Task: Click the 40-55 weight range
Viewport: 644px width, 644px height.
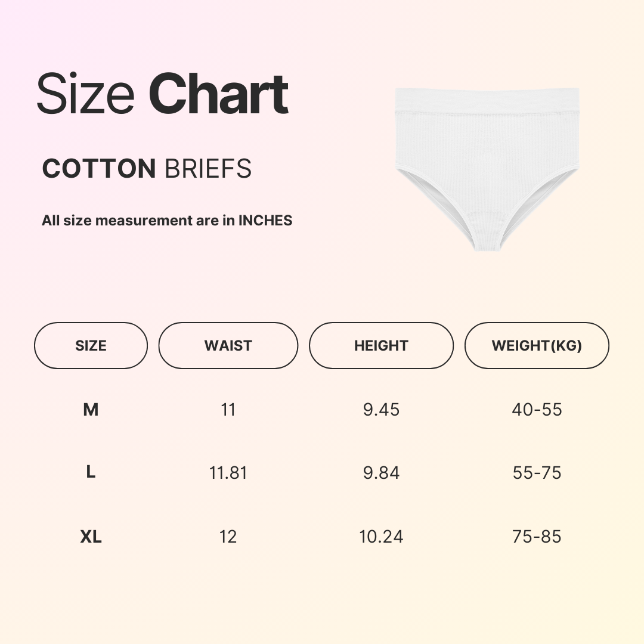Action: pyautogui.click(x=537, y=410)
